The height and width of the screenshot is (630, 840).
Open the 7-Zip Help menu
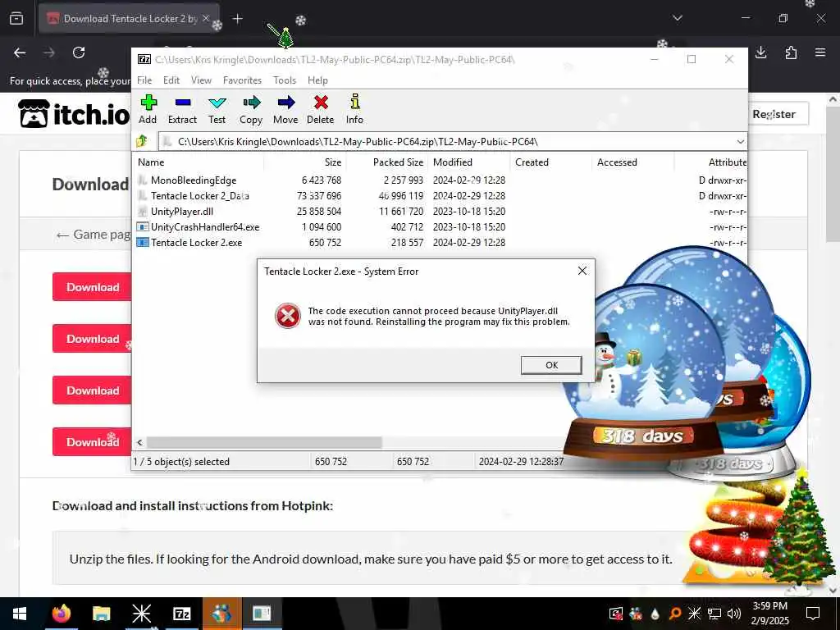317,80
